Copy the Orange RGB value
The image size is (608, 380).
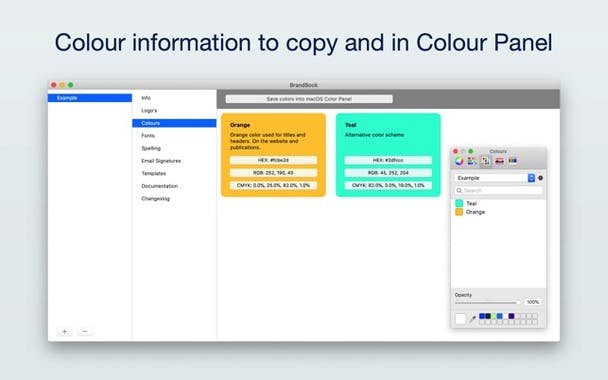click(x=273, y=173)
